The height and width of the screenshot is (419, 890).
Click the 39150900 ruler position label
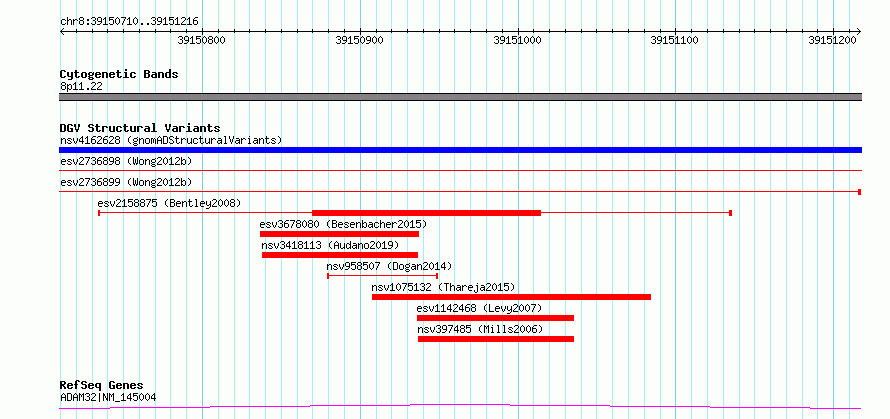coord(359,41)
